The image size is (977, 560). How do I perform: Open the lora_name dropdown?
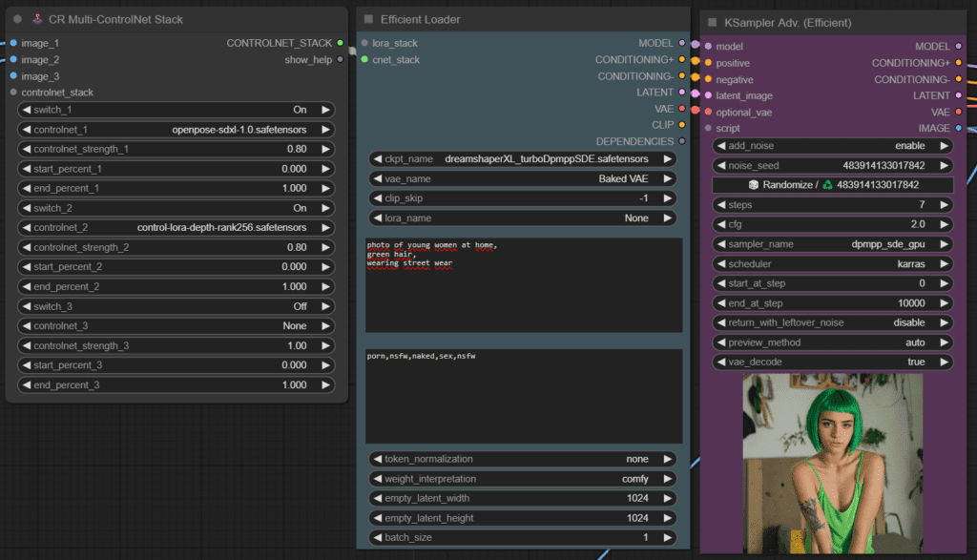click(x=523, y=218)
